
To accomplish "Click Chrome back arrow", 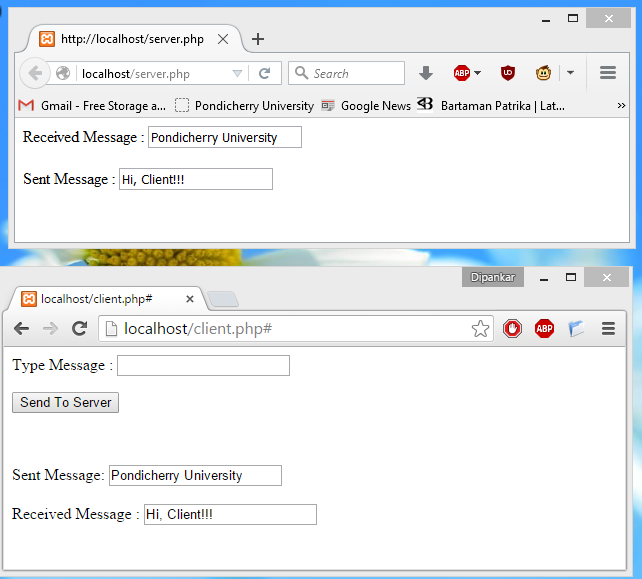I will click(x=21, y=328).
